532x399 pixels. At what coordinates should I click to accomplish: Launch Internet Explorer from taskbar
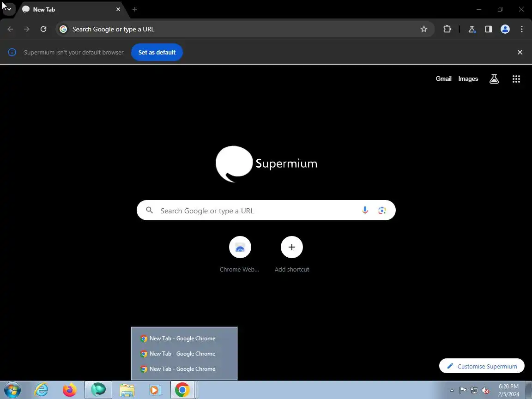click(42, 390)
